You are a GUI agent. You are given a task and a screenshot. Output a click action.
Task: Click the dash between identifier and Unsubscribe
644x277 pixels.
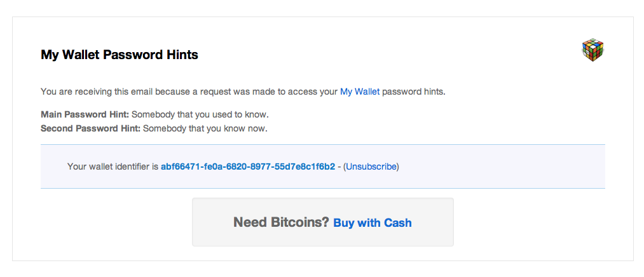point(339,166)
